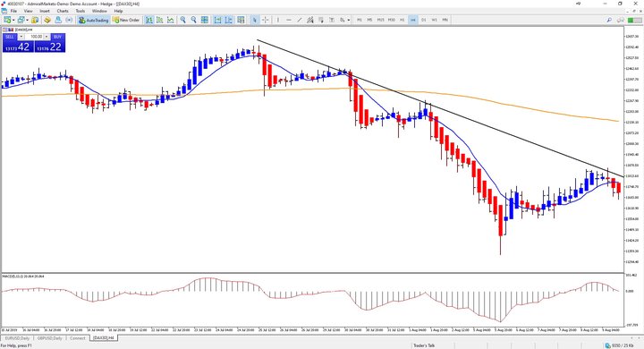Open the Help menu

pyautogui.click(x=118, y=11)
